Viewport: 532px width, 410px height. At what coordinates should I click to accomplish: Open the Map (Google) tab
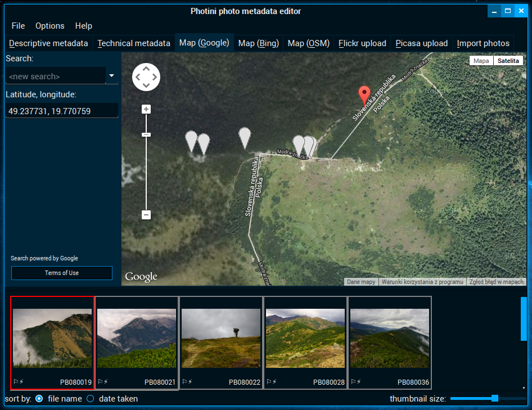tap(204, 43)
